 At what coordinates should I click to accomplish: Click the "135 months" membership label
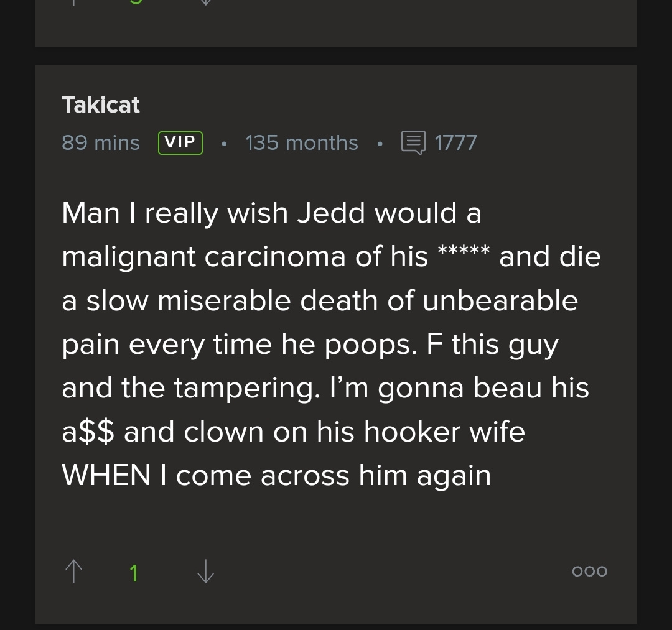302,143
